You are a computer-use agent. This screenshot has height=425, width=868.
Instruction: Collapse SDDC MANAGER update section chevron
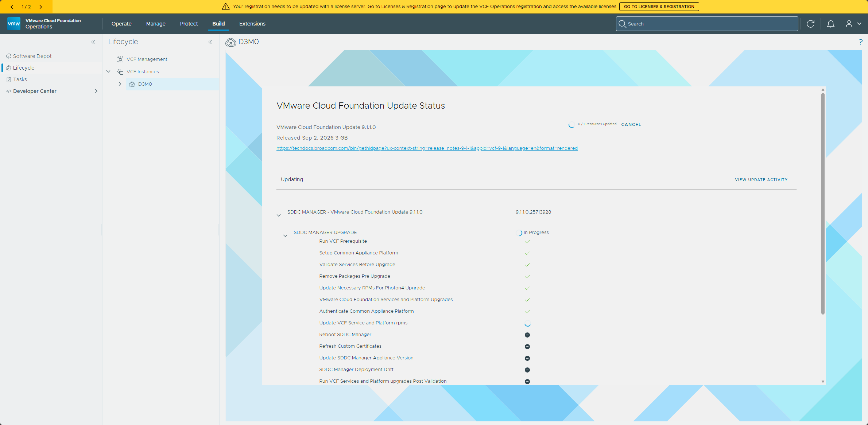click(x=279, y=215)
